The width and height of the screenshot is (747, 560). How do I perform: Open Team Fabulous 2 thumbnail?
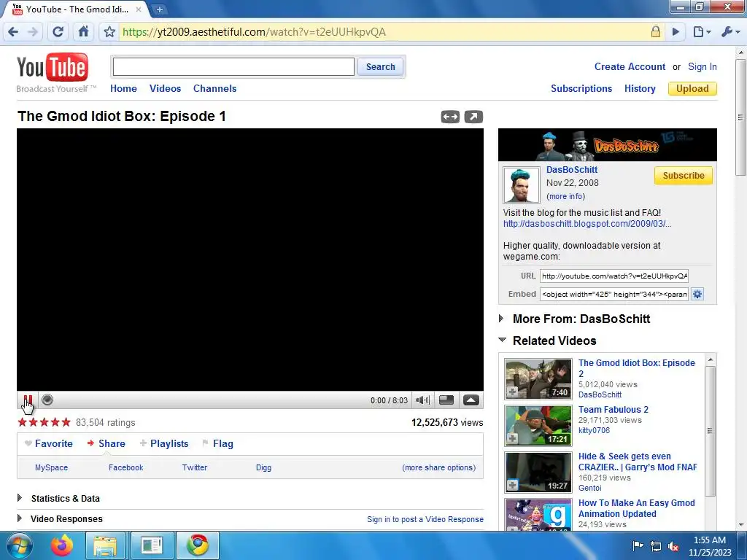(x=538, y=426)
